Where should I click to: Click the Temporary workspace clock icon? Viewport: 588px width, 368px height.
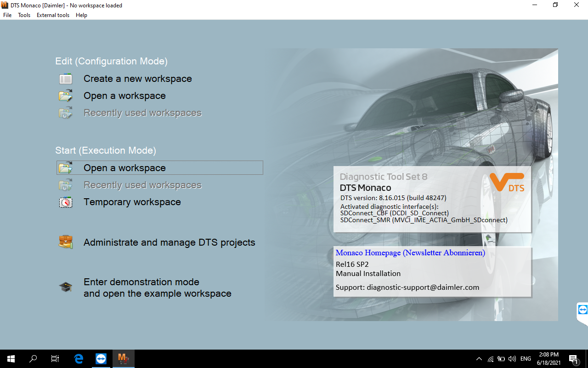(66, 202)
